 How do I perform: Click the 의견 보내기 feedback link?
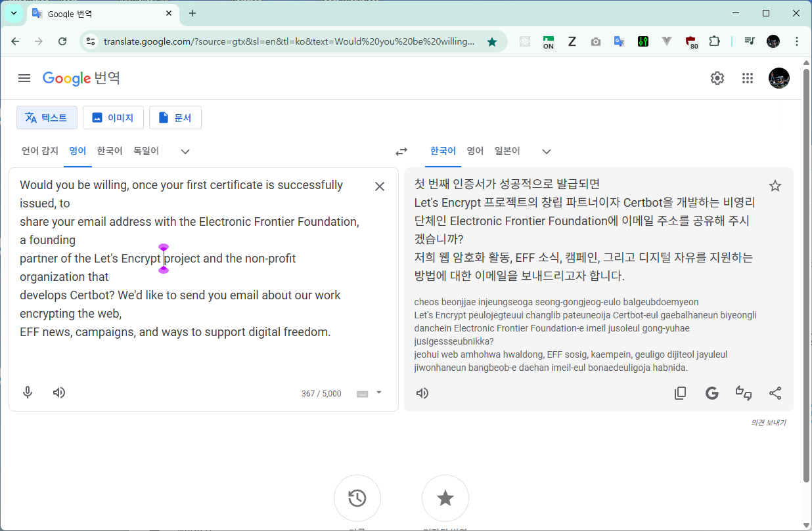pyautogui.click(x=769, y=423)
